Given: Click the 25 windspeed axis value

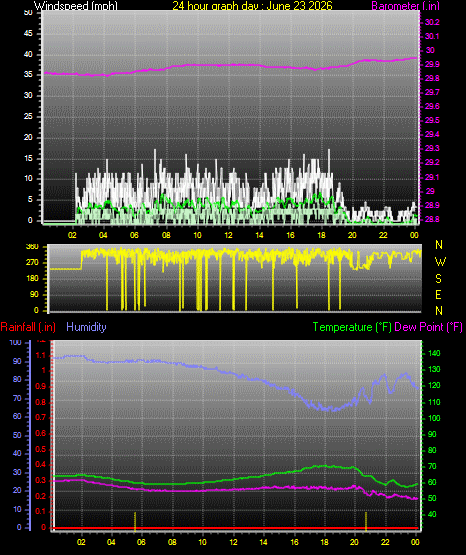Looking at the screenshot, I should [x=28, y=116].
